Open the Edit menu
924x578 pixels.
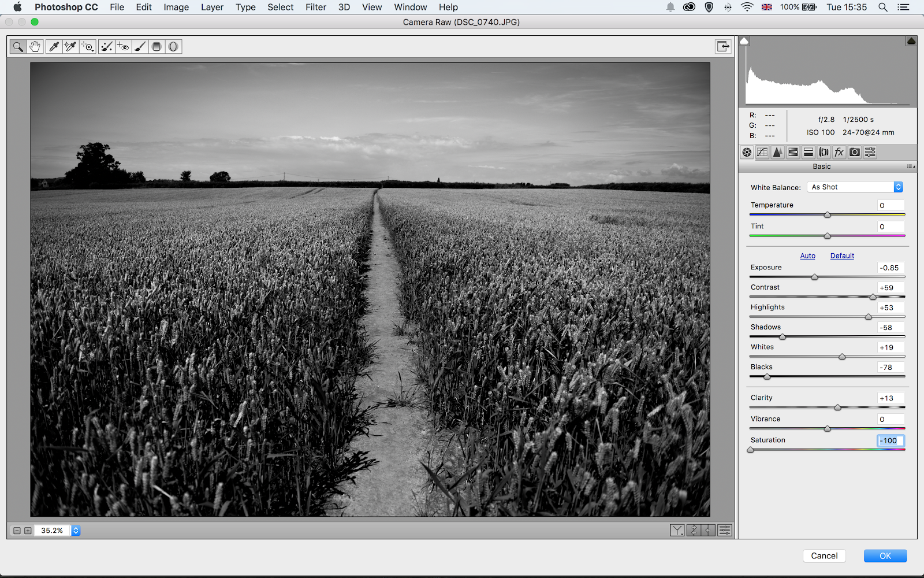pos(144,7)
